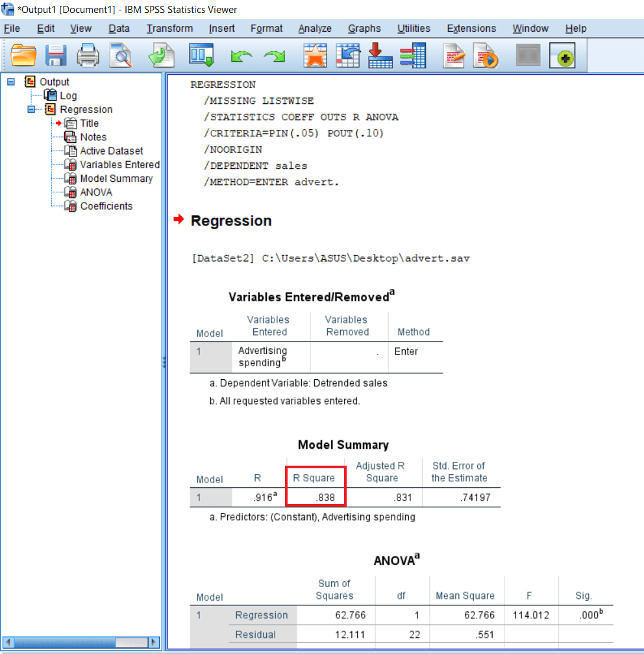This screenshot has width=644, height=654.
Task: Redo with the green right arrow
Action: 274,56
